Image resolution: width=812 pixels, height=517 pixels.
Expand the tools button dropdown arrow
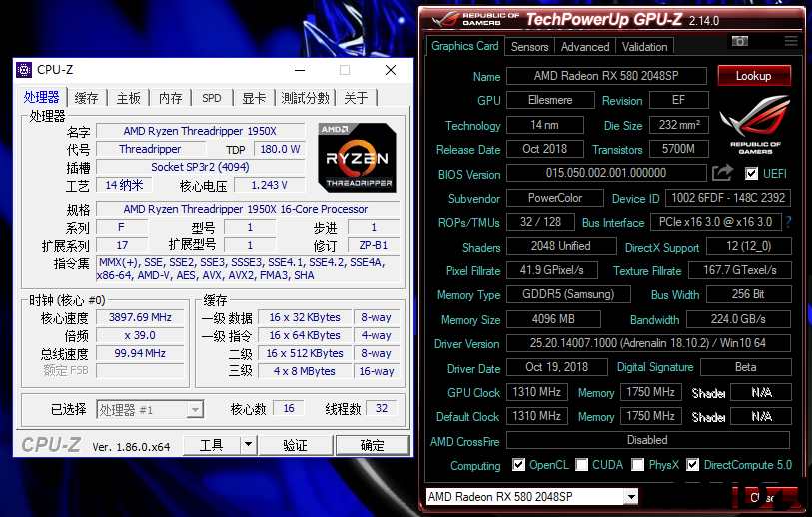[x=248, y=445]
